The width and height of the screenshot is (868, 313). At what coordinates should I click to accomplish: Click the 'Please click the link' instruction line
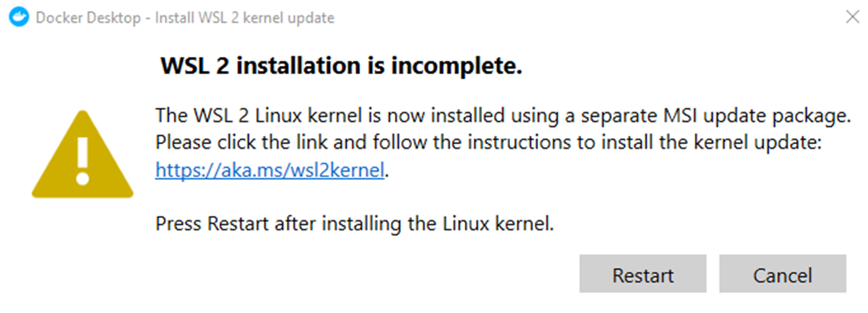(491, 143)
